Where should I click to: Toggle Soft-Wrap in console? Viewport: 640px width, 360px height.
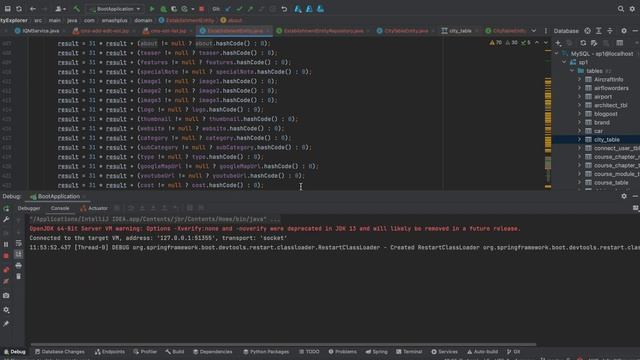click(x=19, y=243)
